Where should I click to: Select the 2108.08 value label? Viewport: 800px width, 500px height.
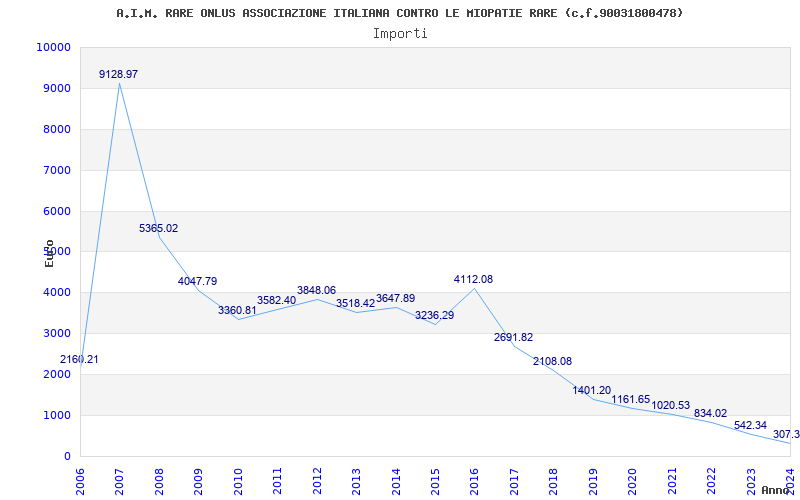point(553,361)
